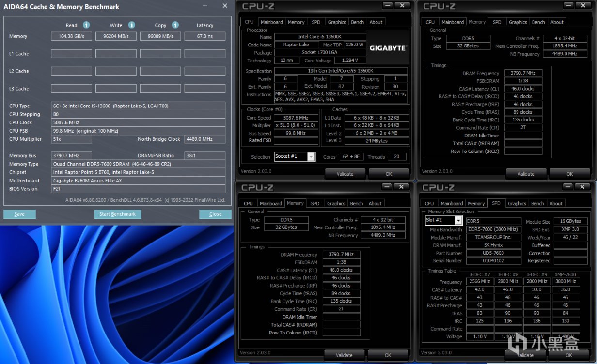Click OK in the CPU-Z SPD window
This screenshot has height=364, width=597.
click(569, 355)
